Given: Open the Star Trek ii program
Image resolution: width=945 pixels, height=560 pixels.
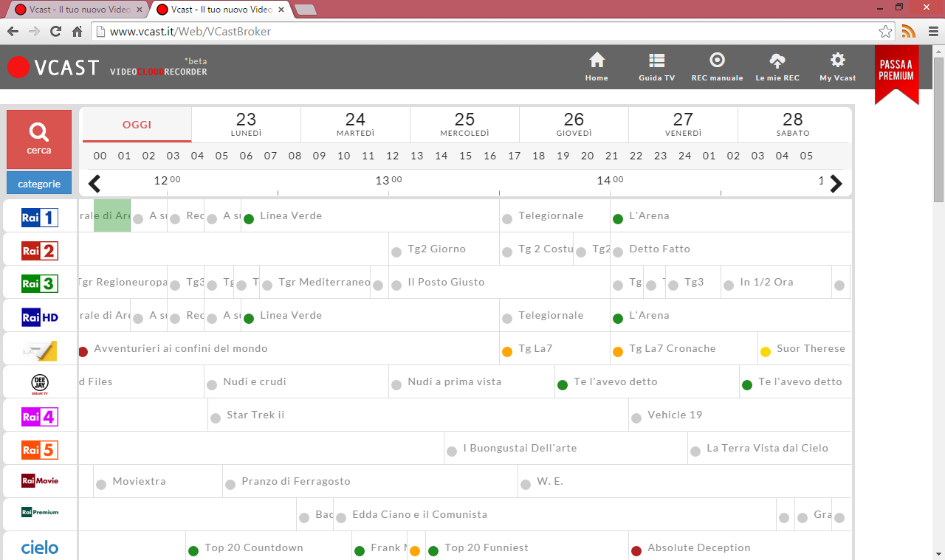Looking at the screenshot, I should coord(255,415).
